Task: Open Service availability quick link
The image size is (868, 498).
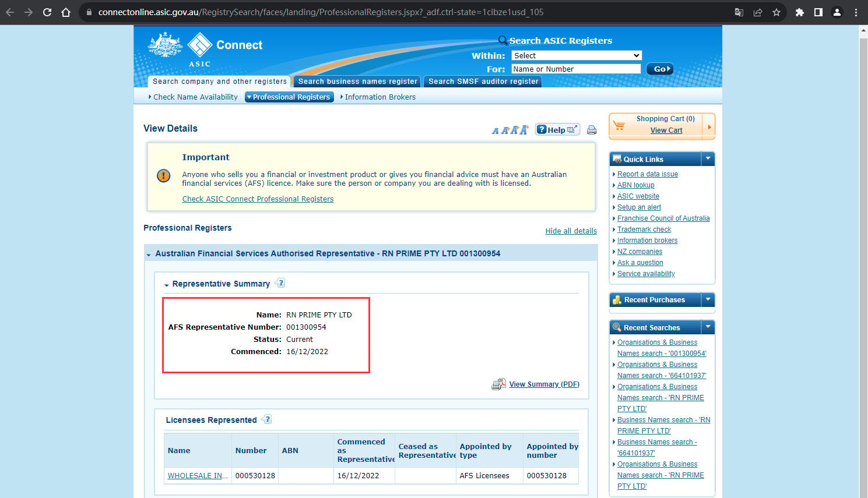Action: click(646, 274)
